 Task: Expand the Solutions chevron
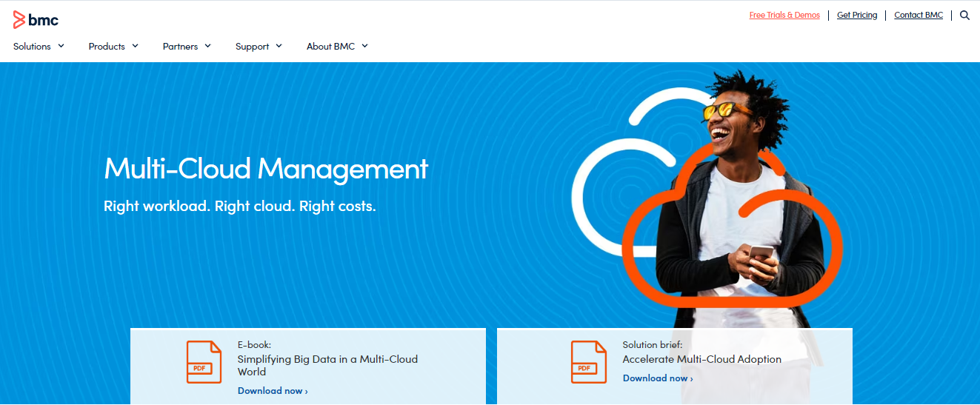(61, 46)
